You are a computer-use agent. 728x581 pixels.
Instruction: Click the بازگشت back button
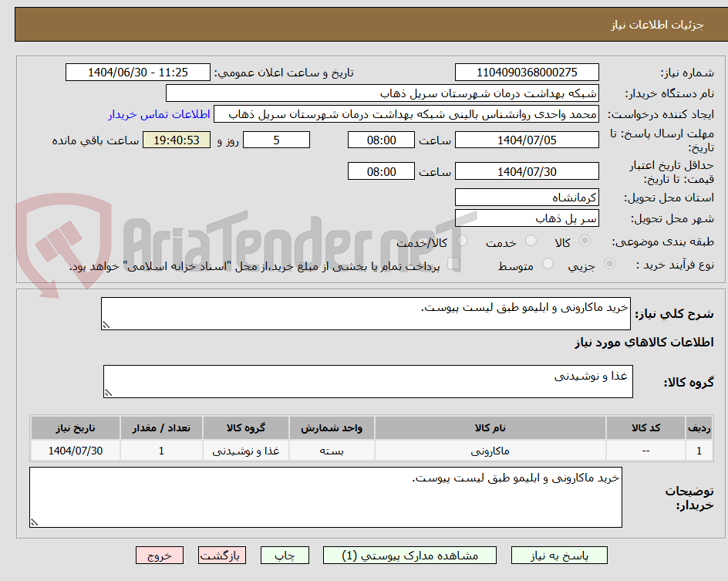(222, 555)
